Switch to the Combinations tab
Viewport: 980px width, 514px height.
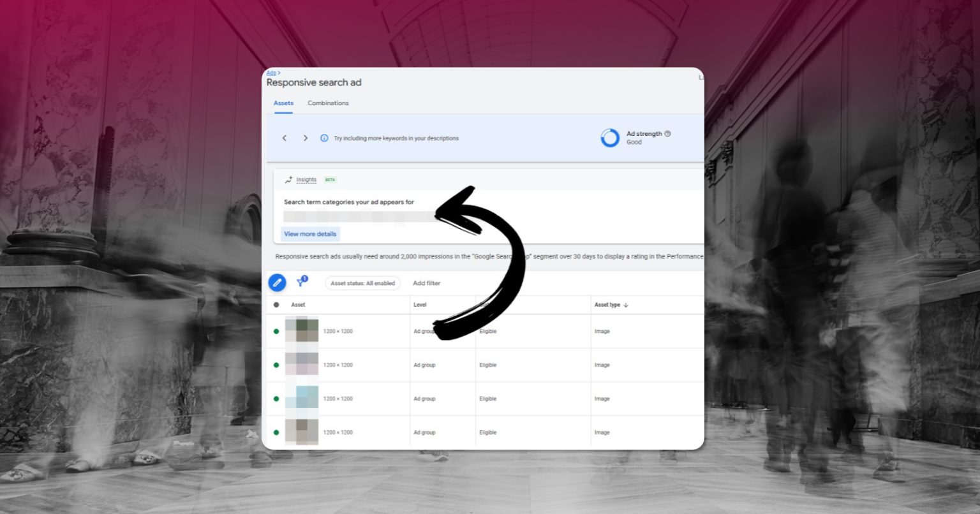point(328,103)
